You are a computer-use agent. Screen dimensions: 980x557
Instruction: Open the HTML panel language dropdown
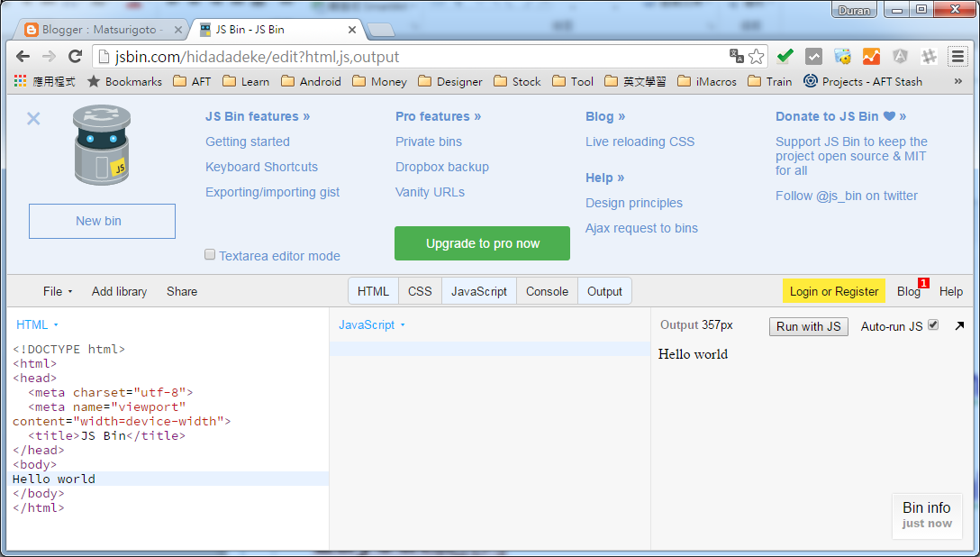pyautogui.click(x=37, y=325)
